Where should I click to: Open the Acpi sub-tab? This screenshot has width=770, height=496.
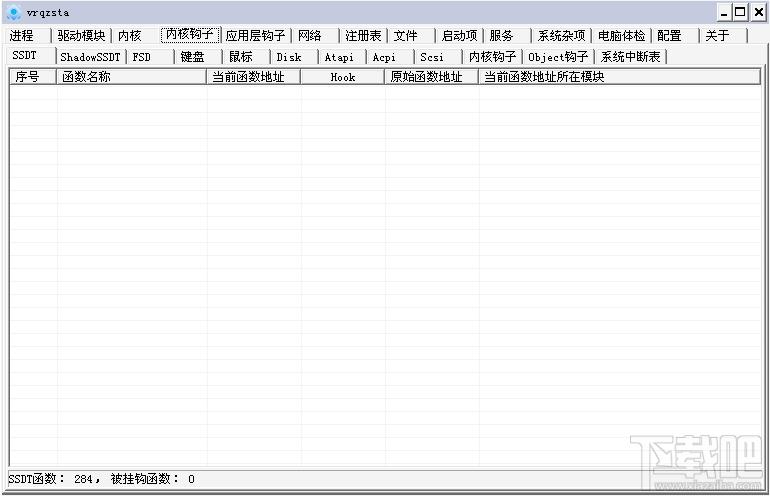[x=391, y=57]
